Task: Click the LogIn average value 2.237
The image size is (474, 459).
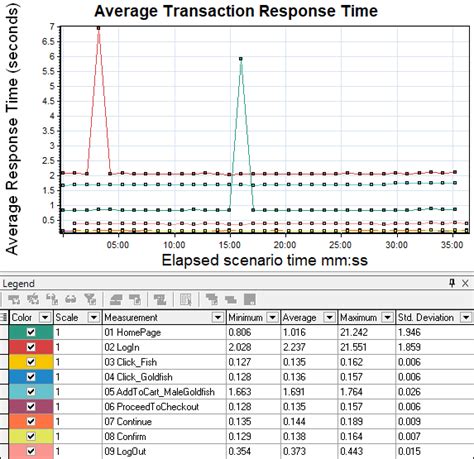Action: 294,347
